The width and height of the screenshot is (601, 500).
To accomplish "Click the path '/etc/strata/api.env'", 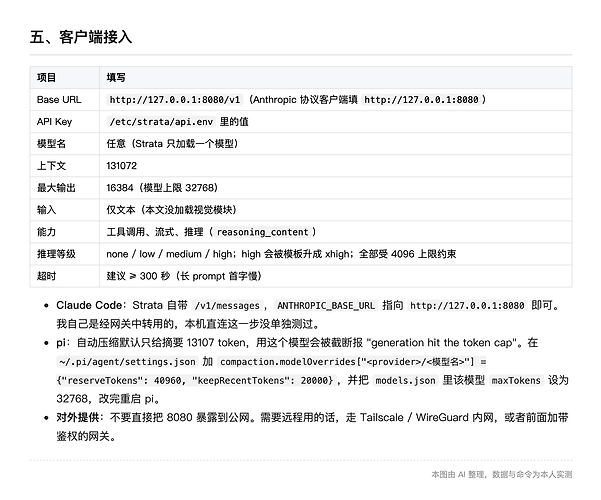I will click(161, 122).
